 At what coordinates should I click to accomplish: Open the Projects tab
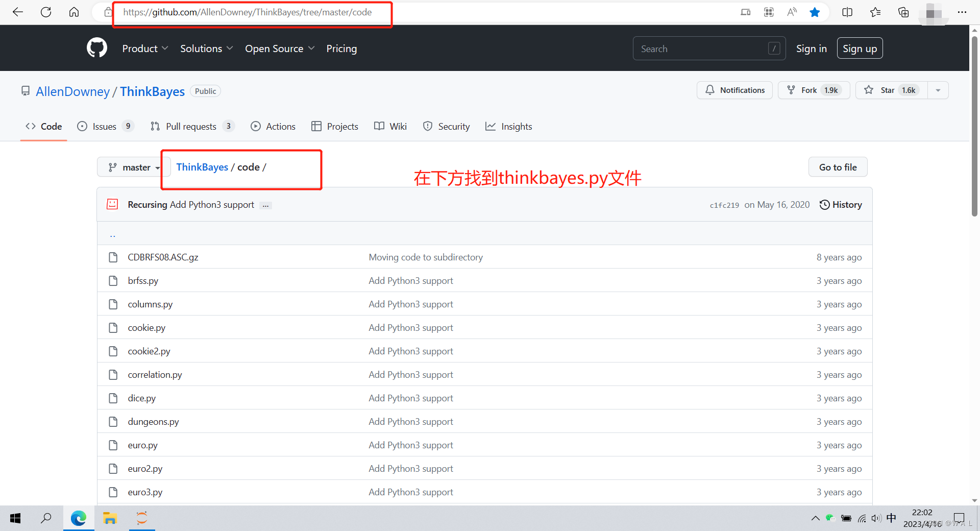(x=335, y=127)
